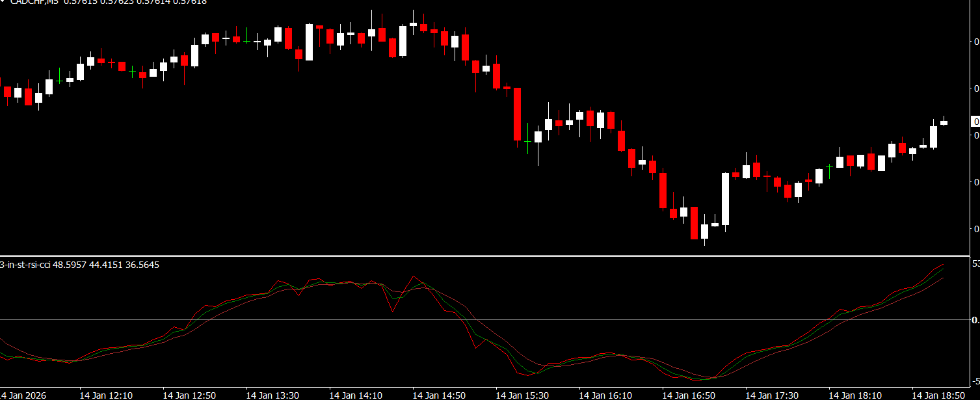Click the 14 Jan 14:50 time label
This screenshot has width=980, height=400.
(439, 395)
